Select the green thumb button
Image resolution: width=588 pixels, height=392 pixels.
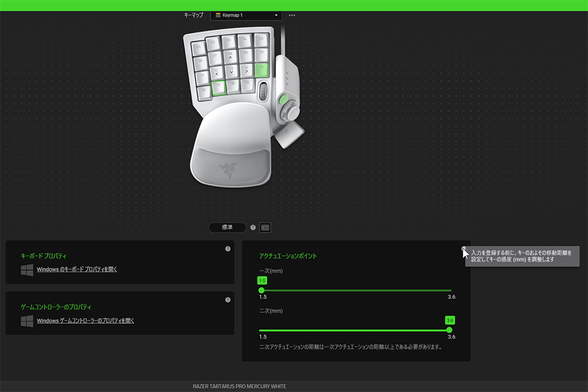click(283, 100)
